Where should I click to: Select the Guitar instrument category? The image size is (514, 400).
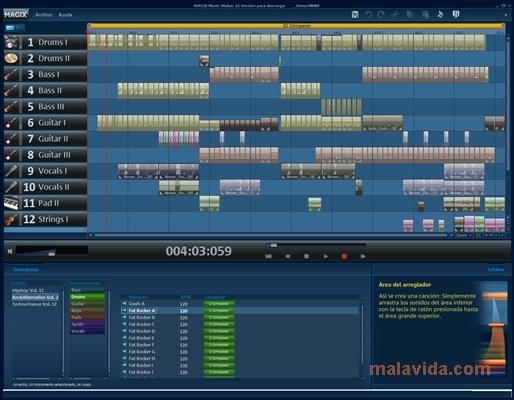pyautogui.click(x=87, y=304)
